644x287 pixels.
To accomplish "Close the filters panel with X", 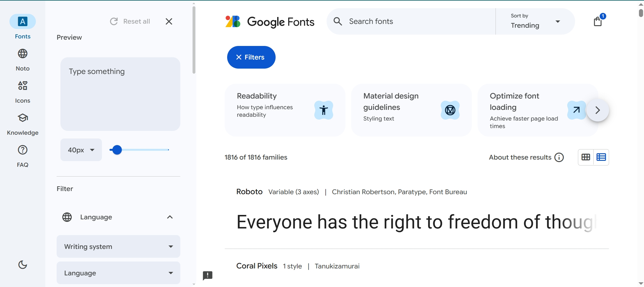I will (x=169, y=21).
